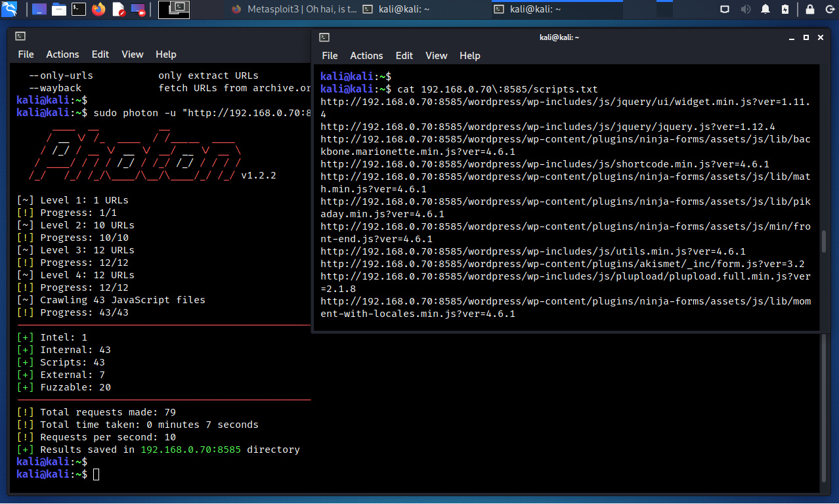Image resolution: width=839 pixels, height=504 pixels.
Task: Click the battery power manager icon
Action: tap(785, 9)
